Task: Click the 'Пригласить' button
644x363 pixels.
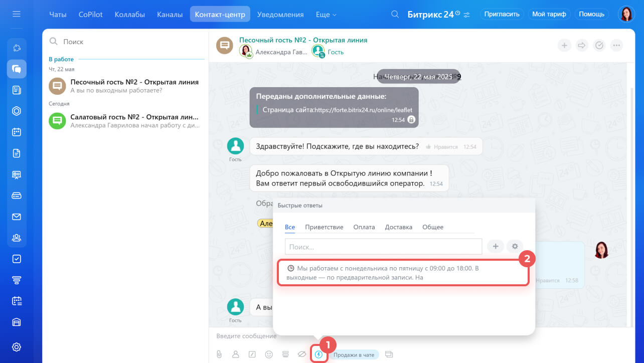Action: pos(502,14)
